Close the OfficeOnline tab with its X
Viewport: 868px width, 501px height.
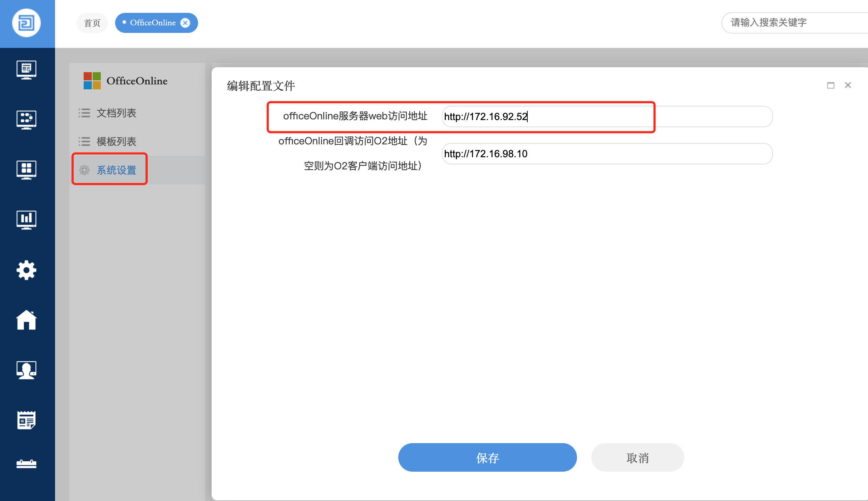(x=185, y=23)
